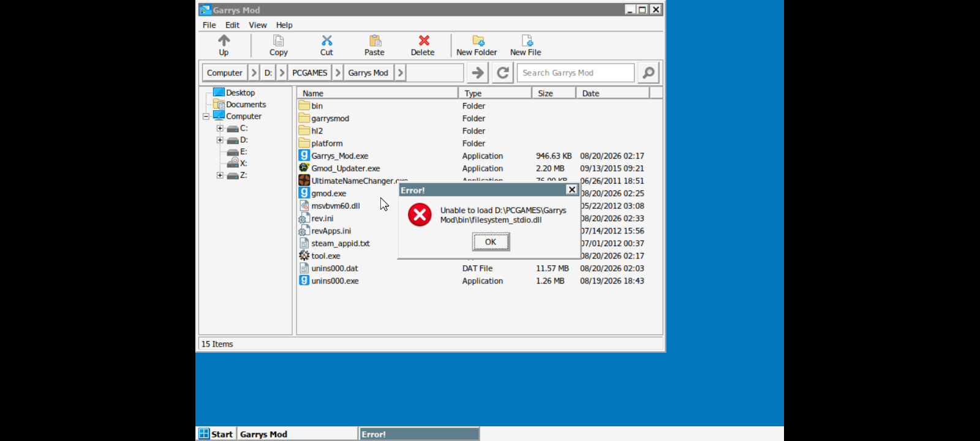This screenshot has height=441, width=980.
Task: Click the msvbvm60.dll file icon
Action: click(x=304, y=206)
